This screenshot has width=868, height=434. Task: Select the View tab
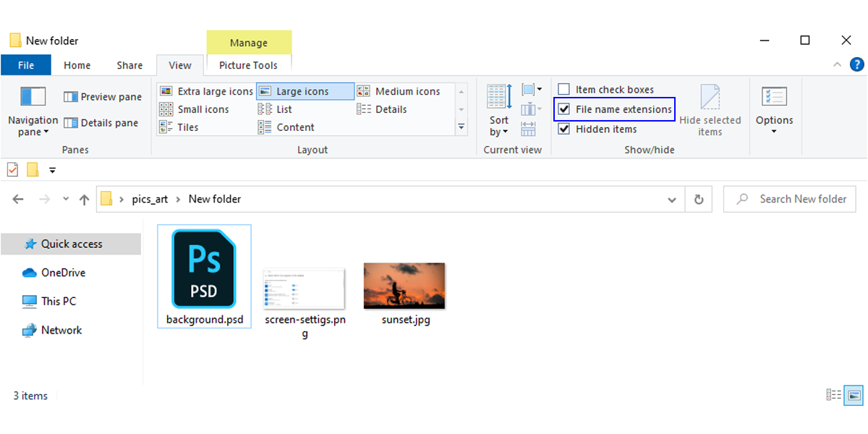pyautogui.click(x=180, y=65)
